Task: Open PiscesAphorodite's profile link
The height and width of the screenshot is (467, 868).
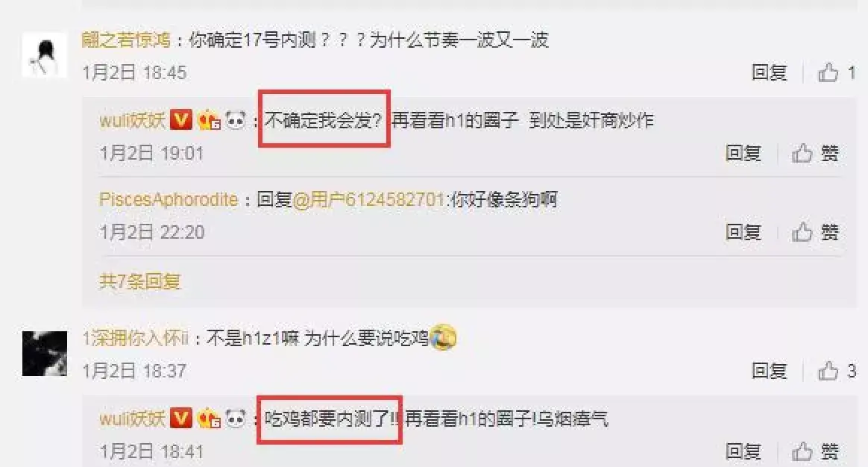Action: 169,199
